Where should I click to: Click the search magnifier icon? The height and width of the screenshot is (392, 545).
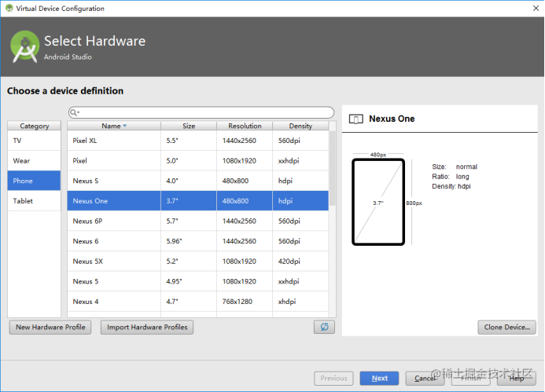pyautogui.click(x=74, y=112)
